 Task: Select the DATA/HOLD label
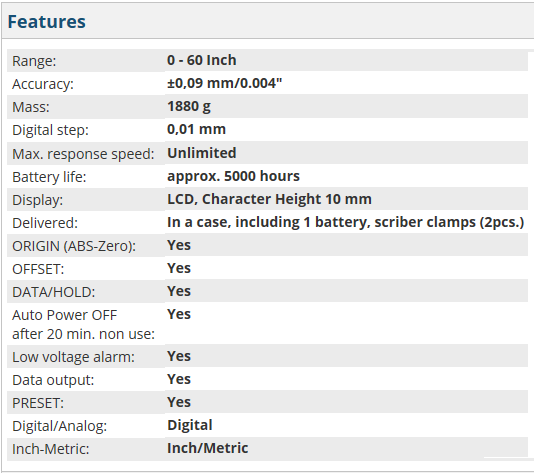point(54,292)
